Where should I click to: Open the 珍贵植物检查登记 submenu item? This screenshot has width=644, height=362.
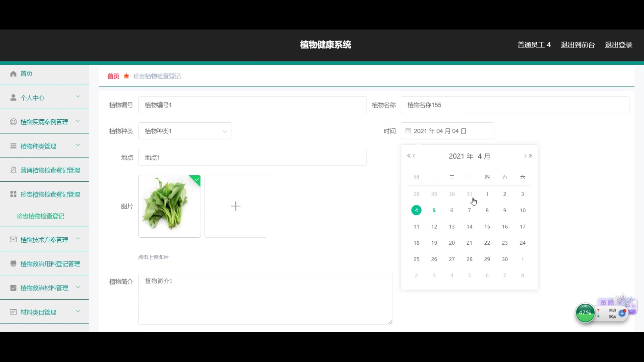click(41, 216)
